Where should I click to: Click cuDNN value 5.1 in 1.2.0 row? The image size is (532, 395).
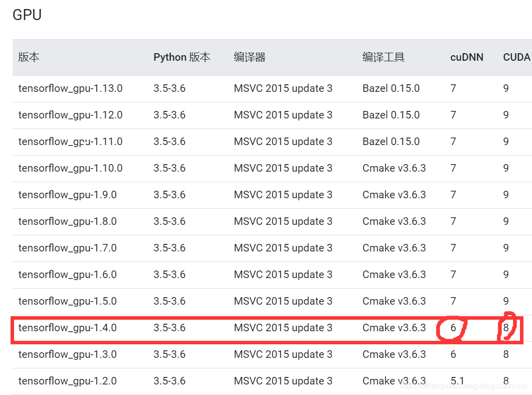(457, 381)
